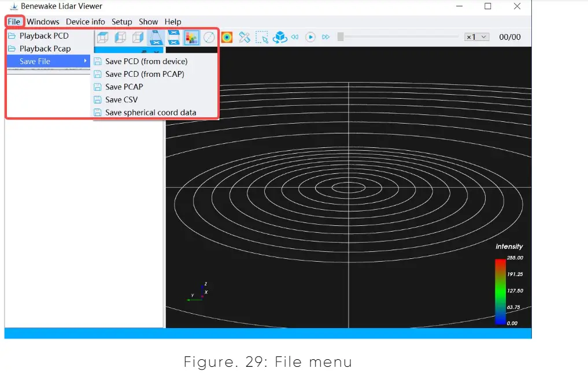This screenshot has width=588, height=383.
Task: Open the Setup menu
Action: pos(122,22)
